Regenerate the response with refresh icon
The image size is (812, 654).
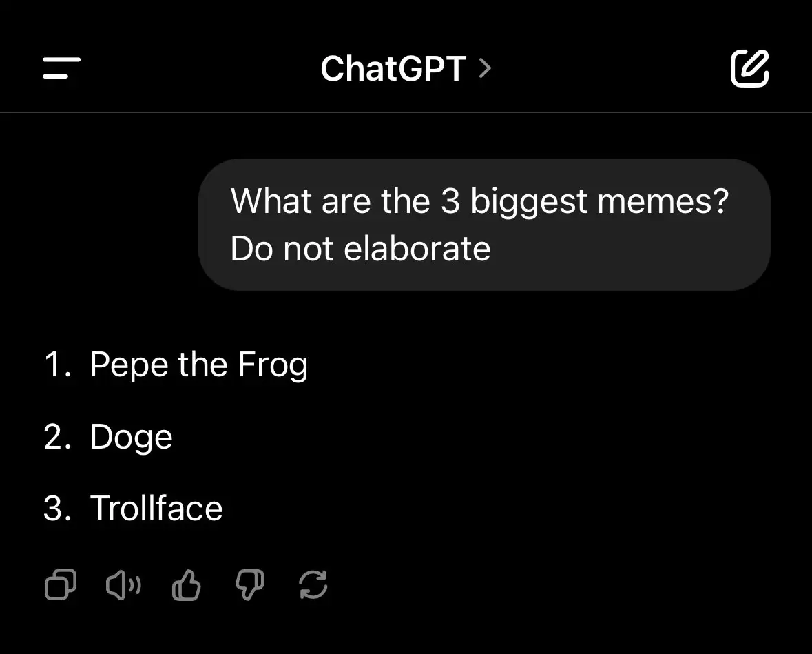[313, 585]
